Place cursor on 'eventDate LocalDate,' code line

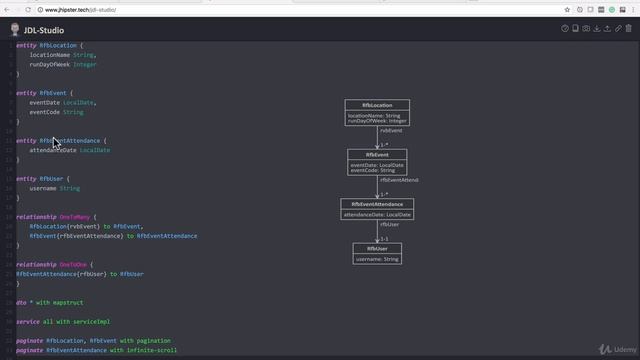click(x=62, y=102)
